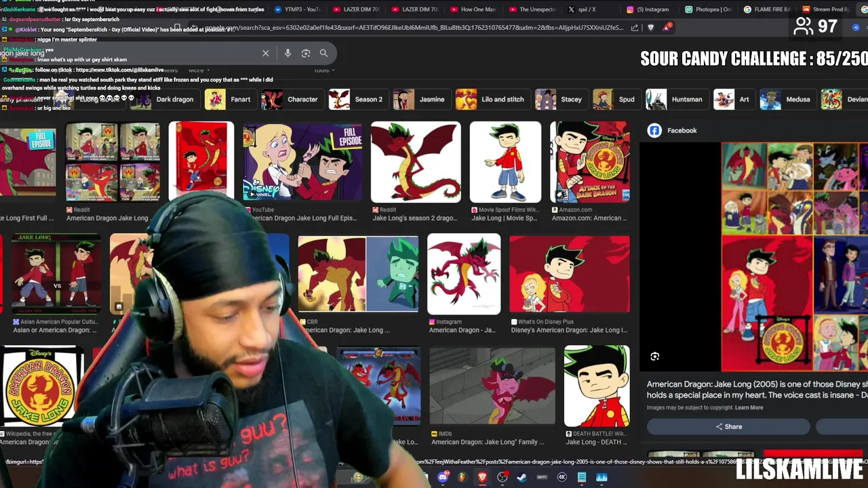The width and height of the screenshot is (868, 488).
Task: Open What's On Disney Plus result image
Action: click(x=570, y=274)
